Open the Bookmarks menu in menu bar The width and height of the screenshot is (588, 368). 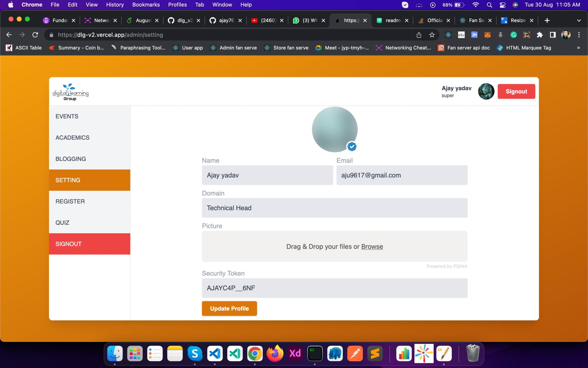point(146,5)
